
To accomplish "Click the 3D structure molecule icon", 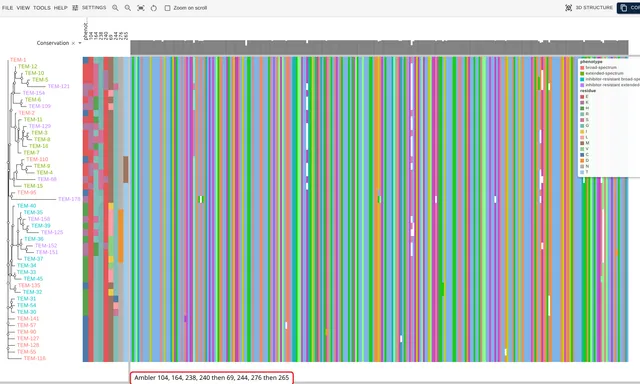I will click(569, 8).
